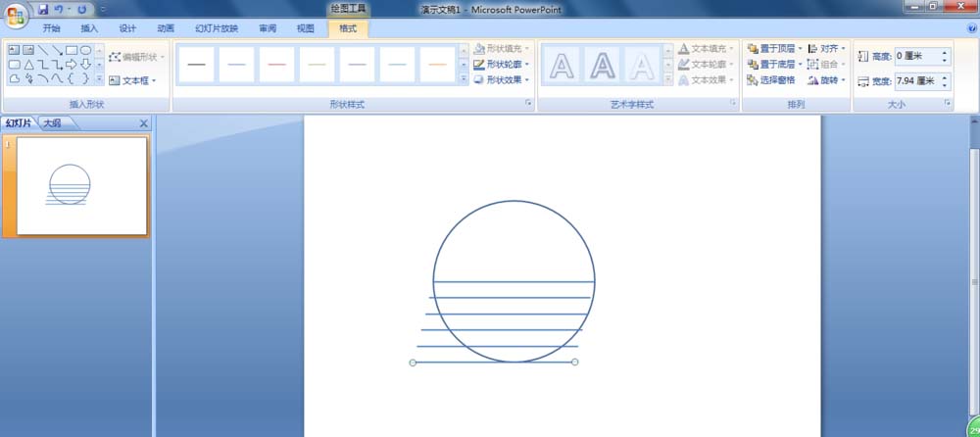Open the undo history dropdown arrow
Viewport: 980px width, 437px height.
click(69, 10)
